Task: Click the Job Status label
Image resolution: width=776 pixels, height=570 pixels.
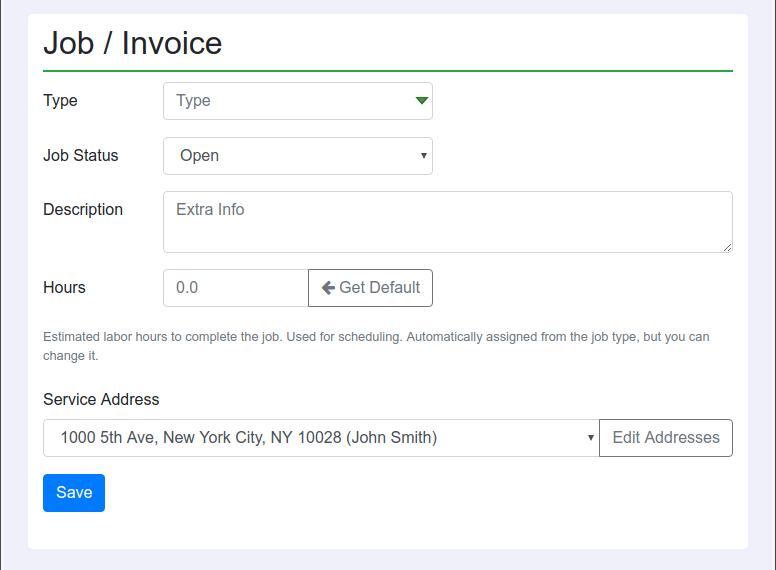Action: 80,156
